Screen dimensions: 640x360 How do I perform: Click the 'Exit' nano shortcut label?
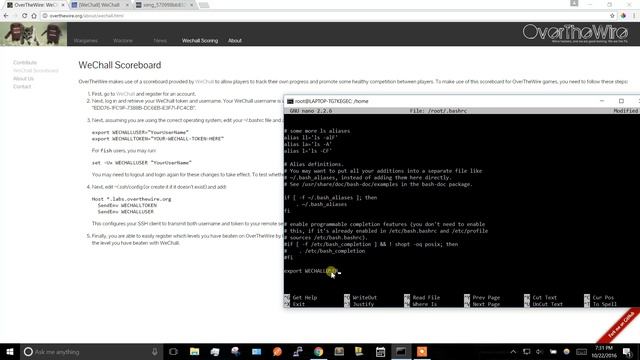(x=298, y=304)
